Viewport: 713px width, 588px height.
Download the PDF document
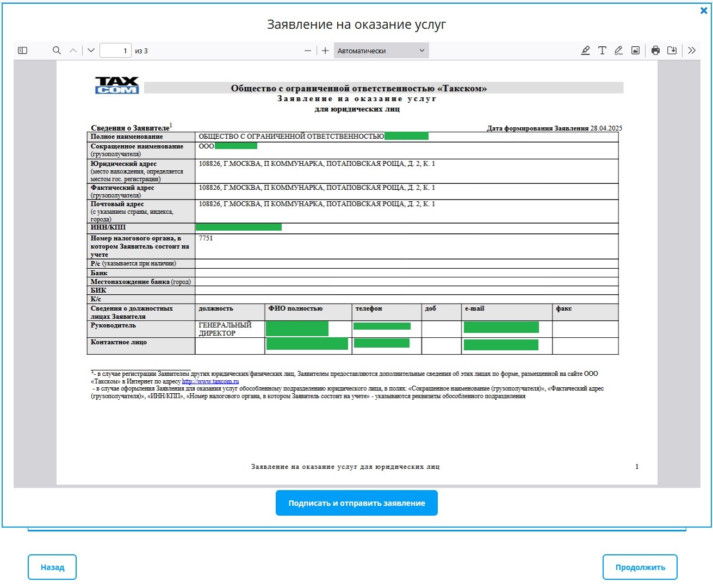tap(672, 51)
